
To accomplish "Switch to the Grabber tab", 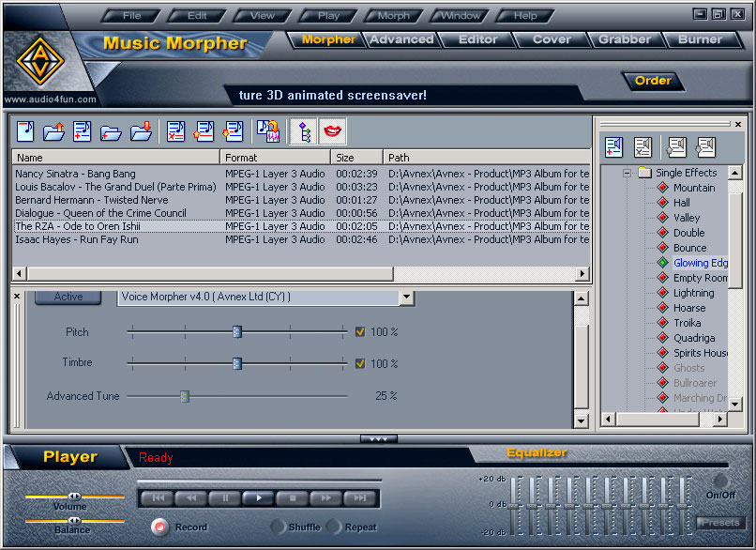I will [x=625, y=39].
